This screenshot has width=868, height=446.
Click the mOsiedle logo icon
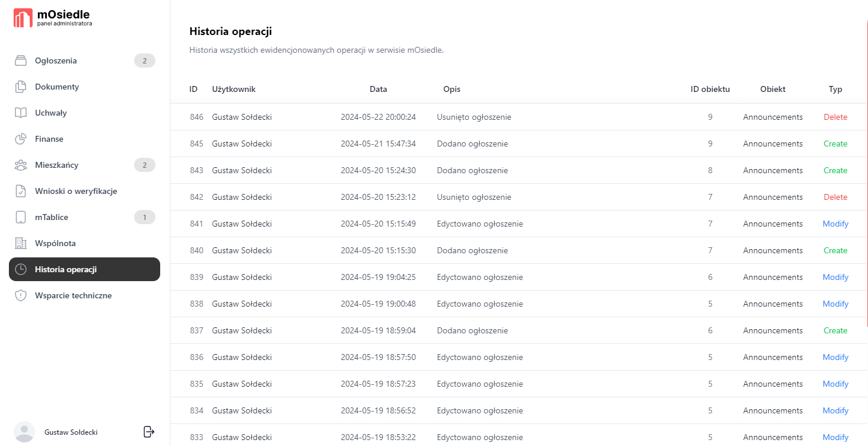coord(23,18)
